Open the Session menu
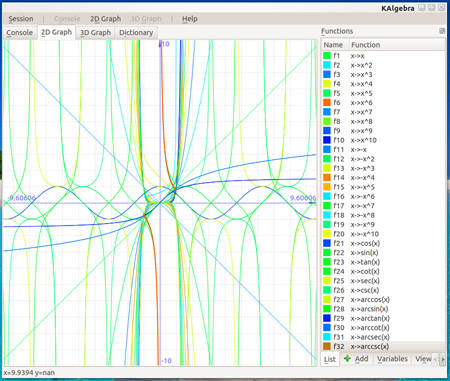This screenshot has height=381, width=450. 21,19
